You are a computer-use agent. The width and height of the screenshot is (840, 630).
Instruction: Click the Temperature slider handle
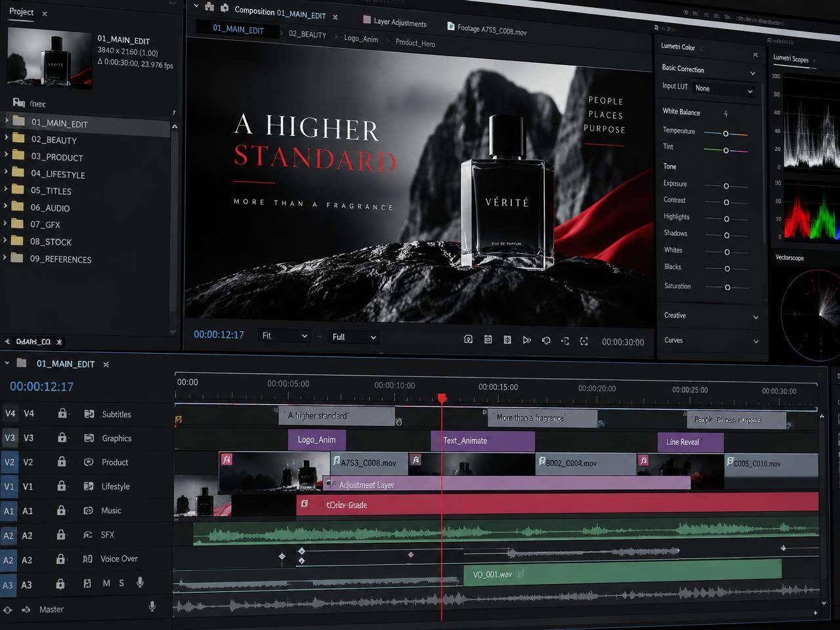[726, 134]
